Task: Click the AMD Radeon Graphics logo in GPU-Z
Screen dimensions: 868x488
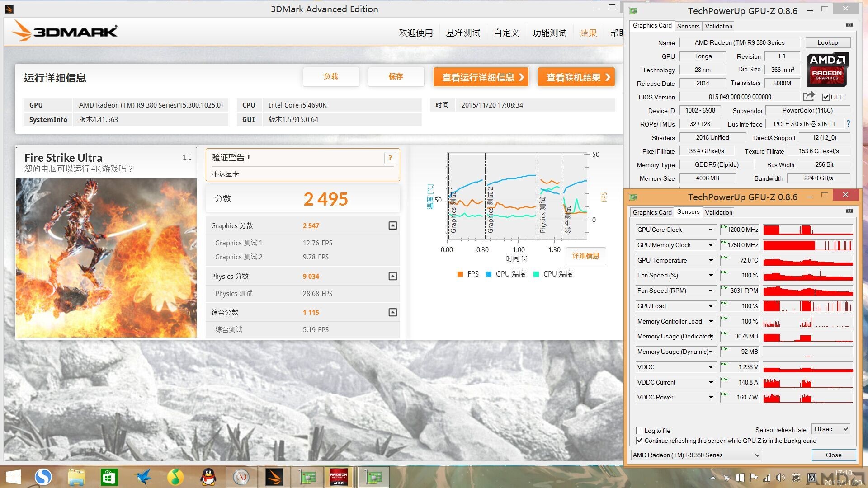Action: tap(827, 69)
